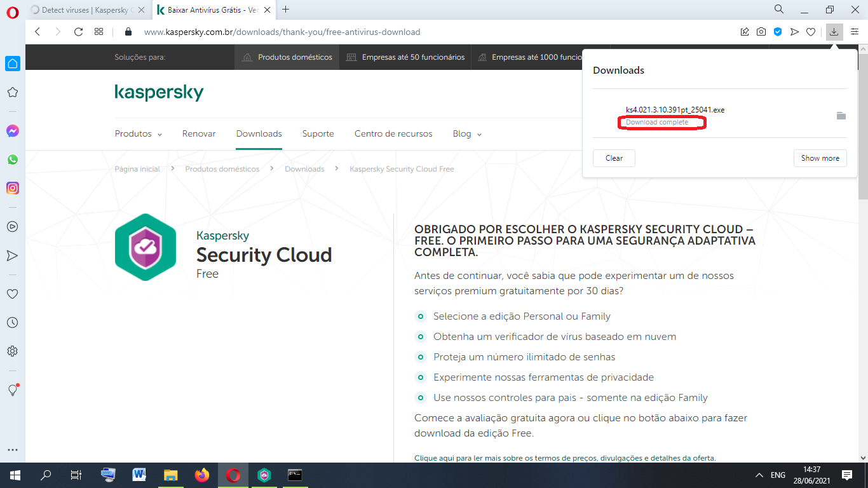Image resolution: width=868 pixels, height=488 pixels.
Task: Open sidebar setup three-dots menu
Action: click(x=12, y=450)
